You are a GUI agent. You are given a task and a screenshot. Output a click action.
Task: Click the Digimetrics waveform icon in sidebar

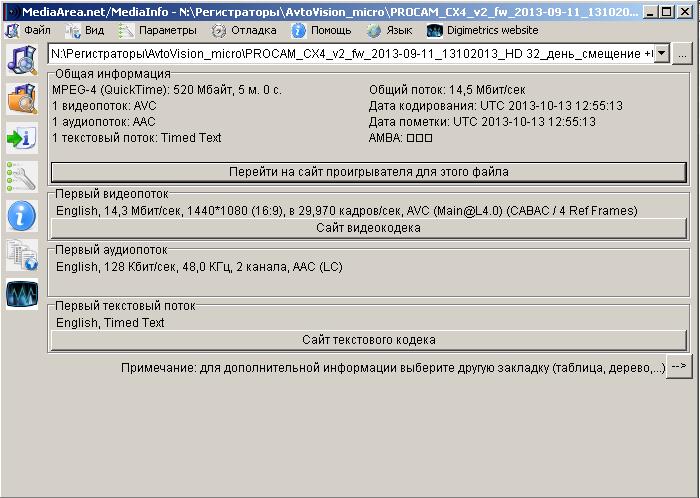21,294
